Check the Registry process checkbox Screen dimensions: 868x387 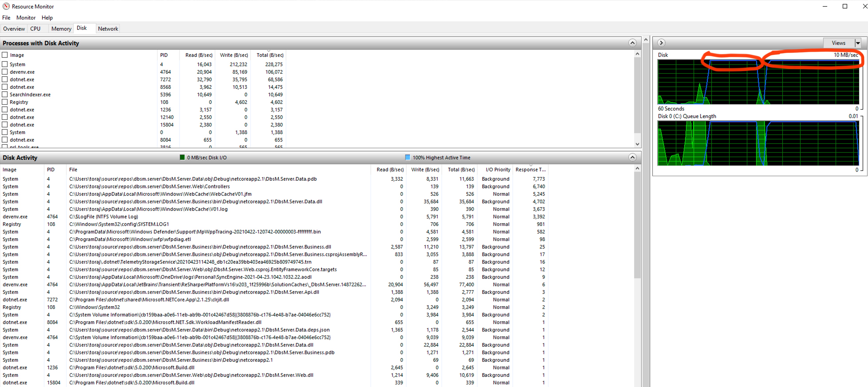pyautogui.click(x=5, y=102)
